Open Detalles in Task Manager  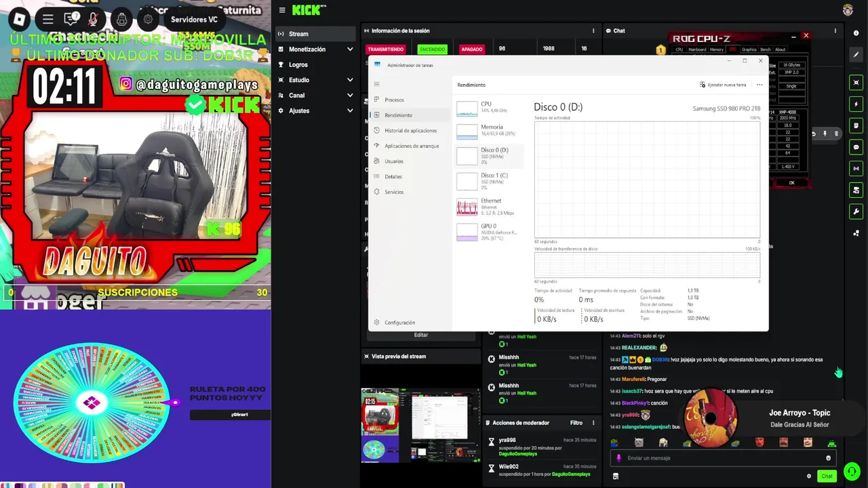[410, 176]
